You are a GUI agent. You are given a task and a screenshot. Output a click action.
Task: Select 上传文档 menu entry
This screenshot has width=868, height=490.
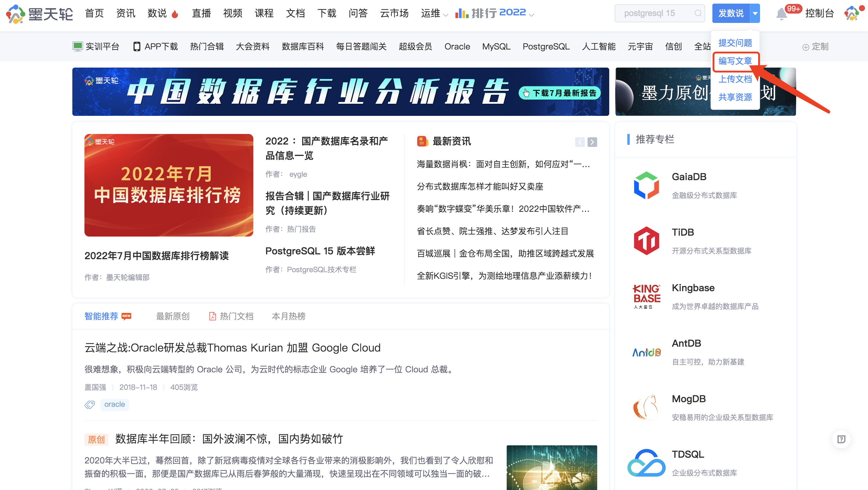[735, 79]
